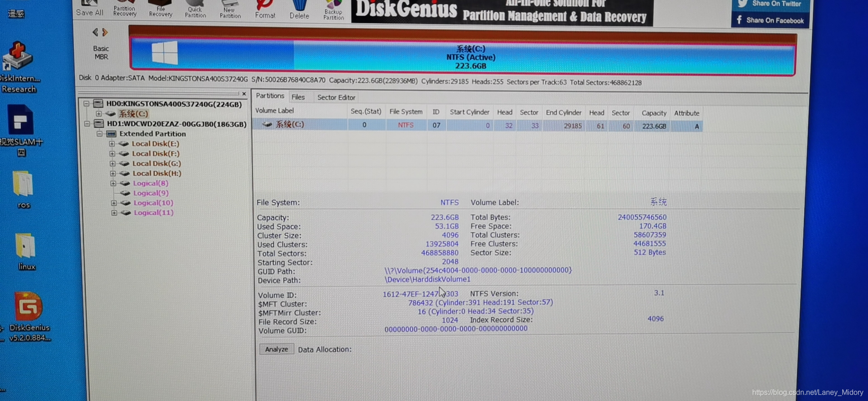Select the Format toolbar icon
Image resolution: width=868 pixels, height=401 pixels.
point(265,9)
